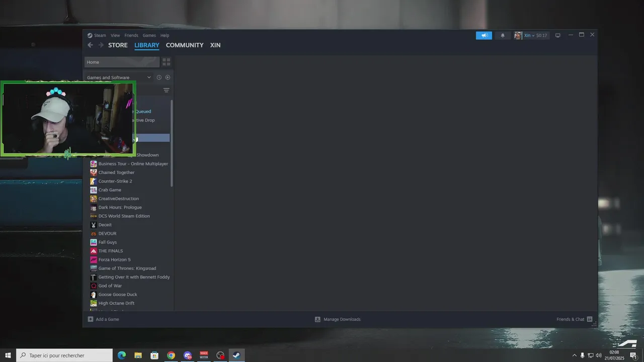This screenshot has width=644, height=362.
Task: Switch to the COMMUNITY tab
Action: point(185,45)
